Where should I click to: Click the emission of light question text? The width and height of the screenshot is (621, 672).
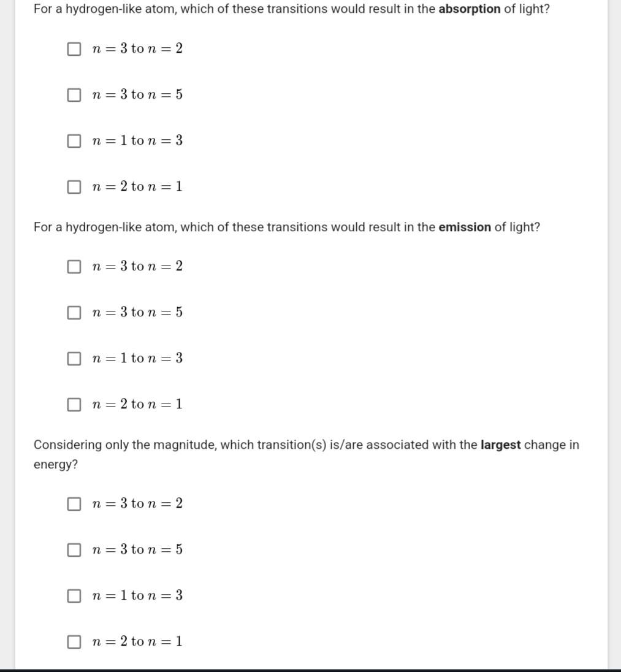[x=287, y=227]
